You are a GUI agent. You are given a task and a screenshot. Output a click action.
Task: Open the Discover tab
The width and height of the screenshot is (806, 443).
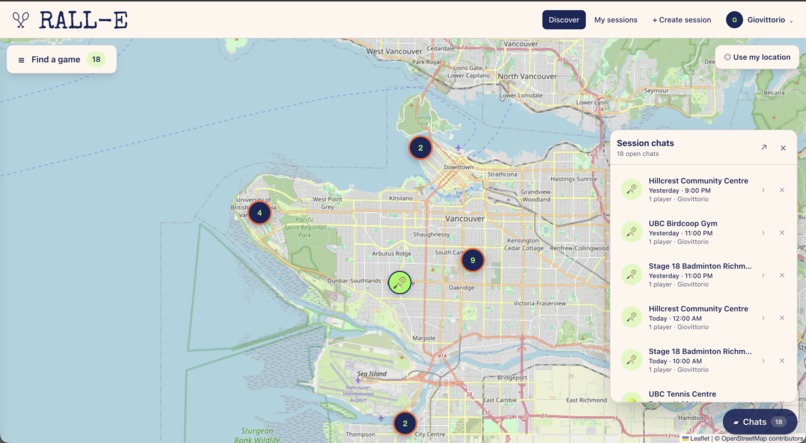pyautogui.click(x=563, y=20)
